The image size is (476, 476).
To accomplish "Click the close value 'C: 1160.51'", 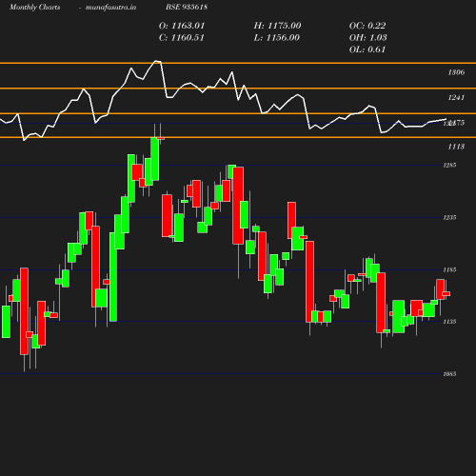I will [182, 38].
